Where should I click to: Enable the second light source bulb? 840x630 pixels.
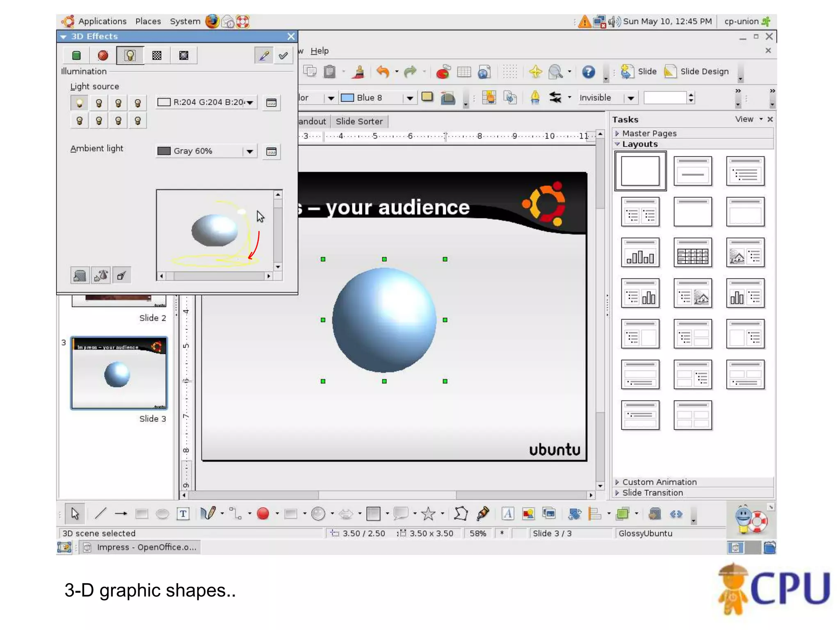pyautogui.click(x=99, y=103)
